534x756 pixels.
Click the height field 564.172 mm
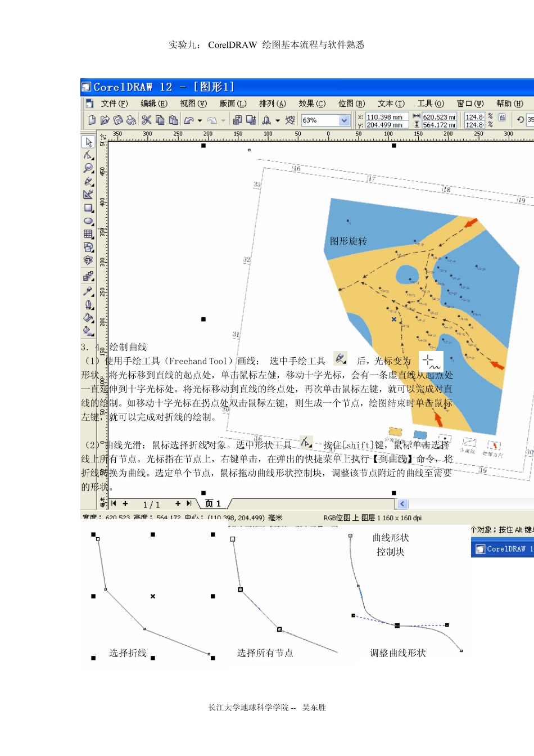[x=439, y=125]
